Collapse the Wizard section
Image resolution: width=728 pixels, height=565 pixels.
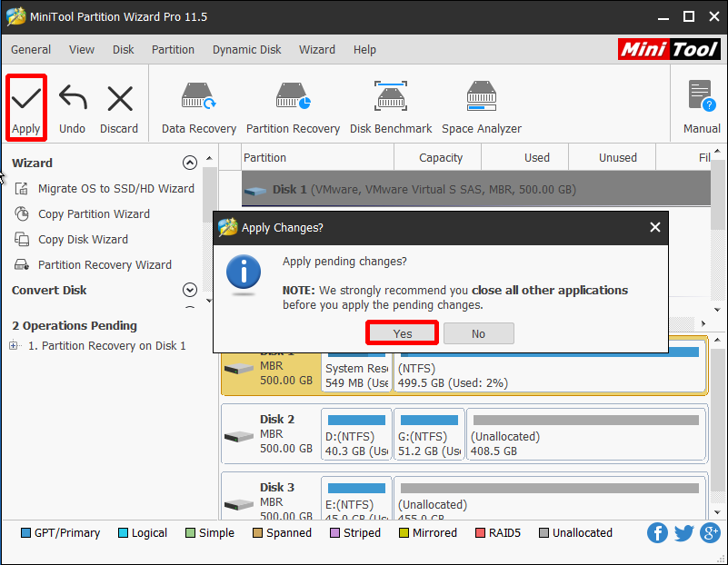[189, 163]
